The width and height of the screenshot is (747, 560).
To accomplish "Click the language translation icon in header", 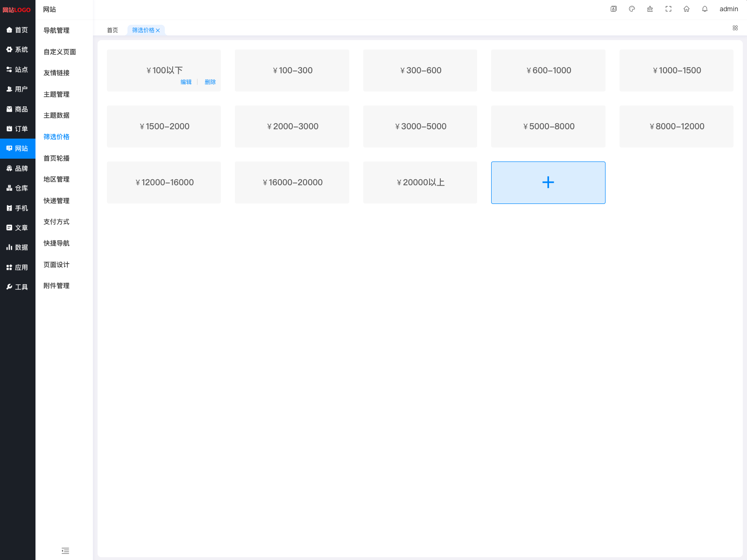I will click(613, 9).
